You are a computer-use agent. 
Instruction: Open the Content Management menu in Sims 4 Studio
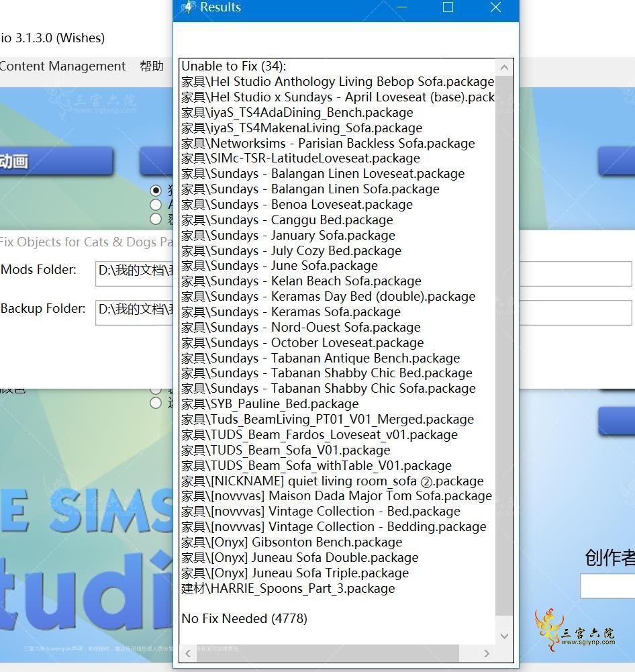(x=62, y=66)
